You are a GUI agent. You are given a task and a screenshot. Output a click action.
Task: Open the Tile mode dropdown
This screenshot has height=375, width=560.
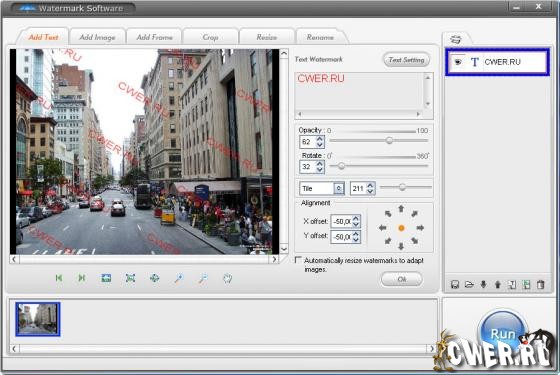pyautogui.click(x=339, y=188)
